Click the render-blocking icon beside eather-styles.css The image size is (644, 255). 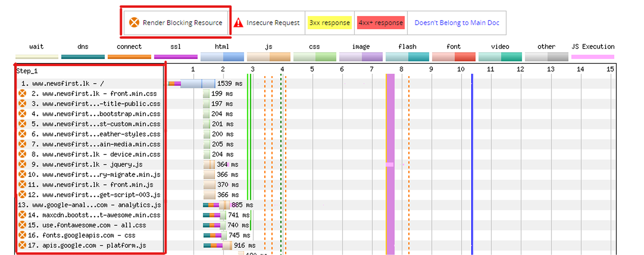tap(22, 134)
